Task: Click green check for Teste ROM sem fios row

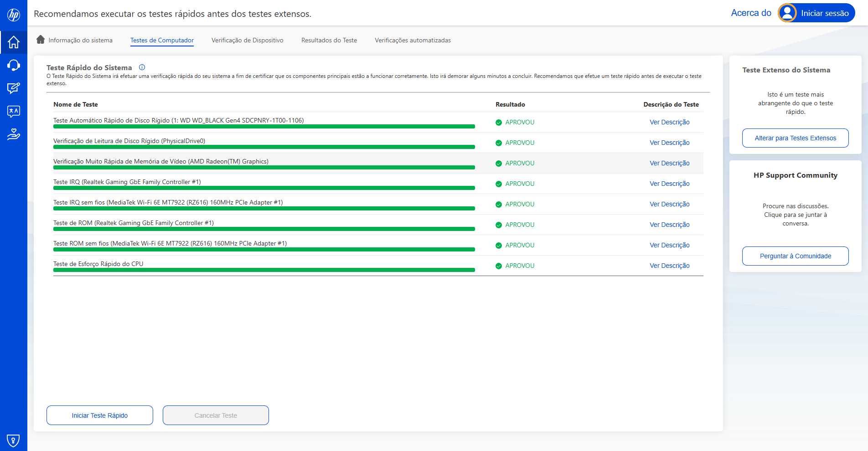Action: (498, 246)
